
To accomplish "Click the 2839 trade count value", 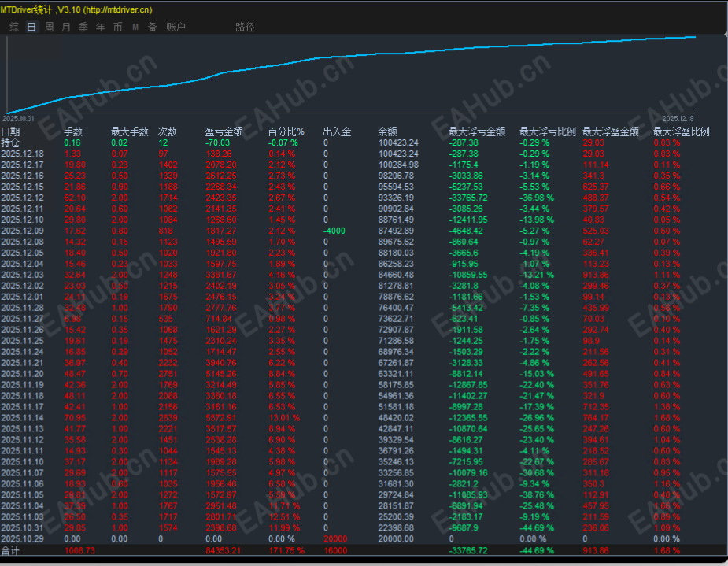I will tap(168, 418).
